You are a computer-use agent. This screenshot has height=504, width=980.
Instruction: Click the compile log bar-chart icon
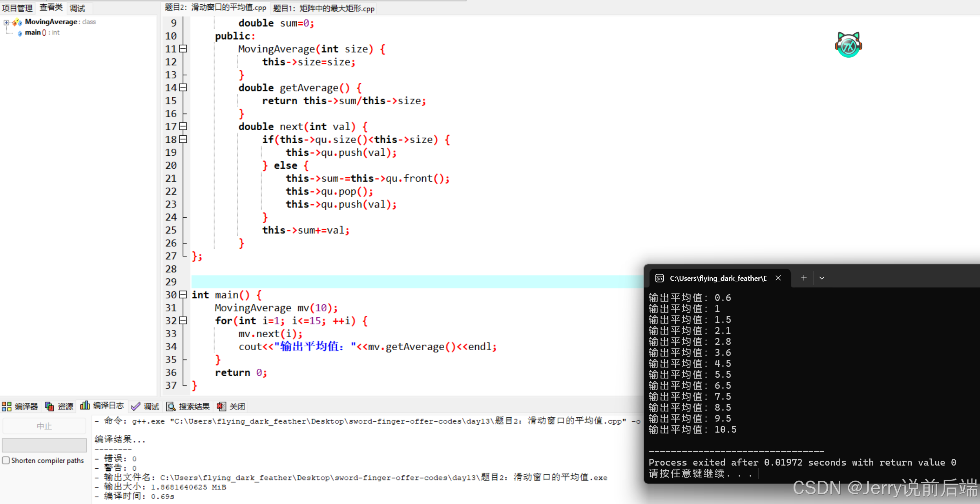pyautogui.click(x=85, y=406)
